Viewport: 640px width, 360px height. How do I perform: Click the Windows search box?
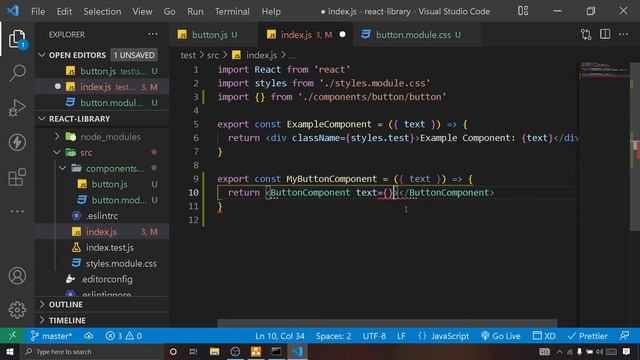click(x=93, y=352)
